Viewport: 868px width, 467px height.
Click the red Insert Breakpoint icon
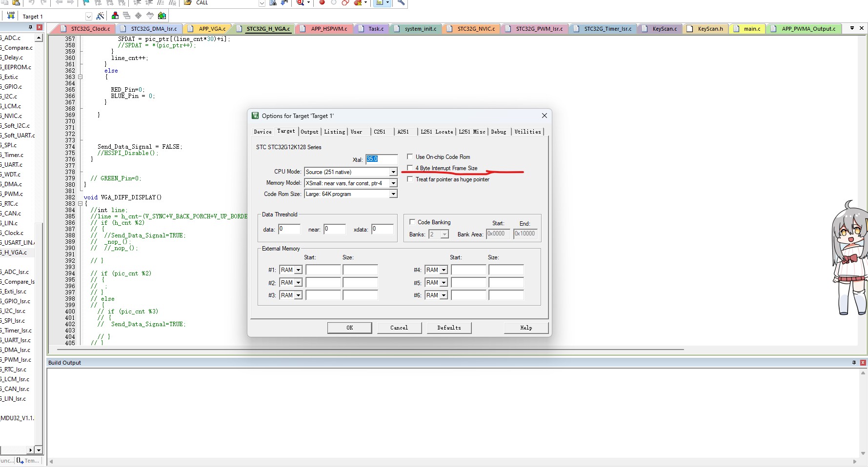click(322, 2)
